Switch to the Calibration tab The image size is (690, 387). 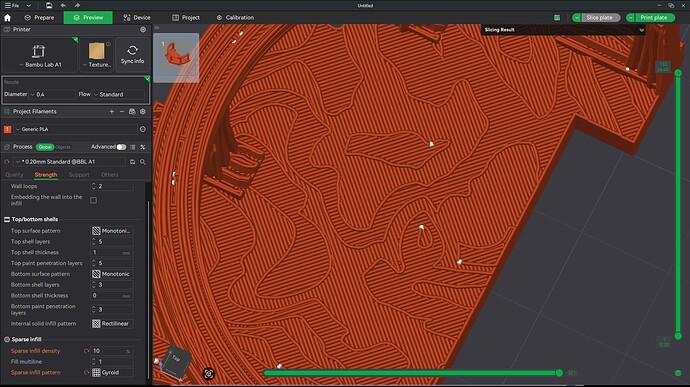point(235,18)
